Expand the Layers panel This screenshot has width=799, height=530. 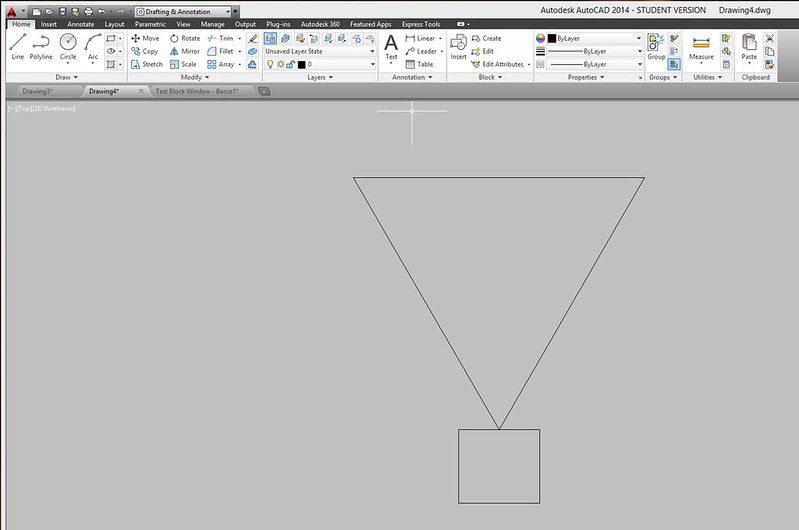(319, 77)
